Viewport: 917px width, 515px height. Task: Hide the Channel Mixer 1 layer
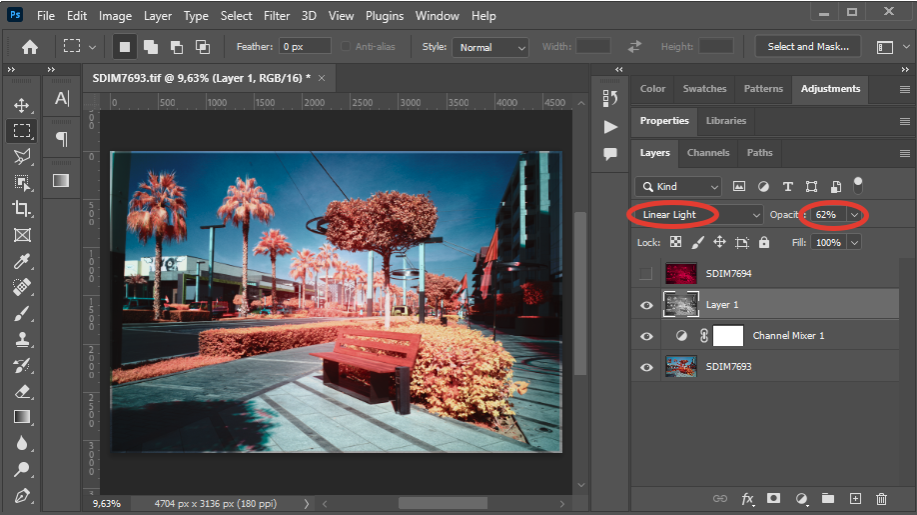(x=647, y=336)
